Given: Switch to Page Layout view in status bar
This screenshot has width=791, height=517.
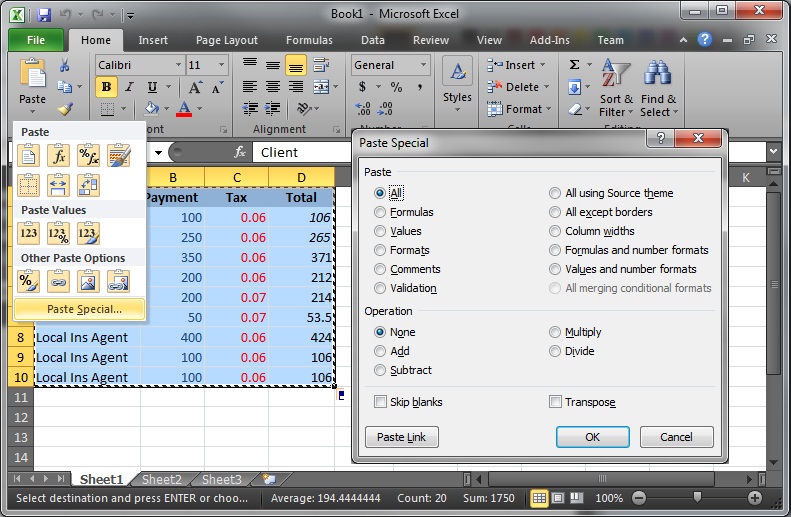Looking at the screenshot, I should pyautogui.click(x=557, y=498).
